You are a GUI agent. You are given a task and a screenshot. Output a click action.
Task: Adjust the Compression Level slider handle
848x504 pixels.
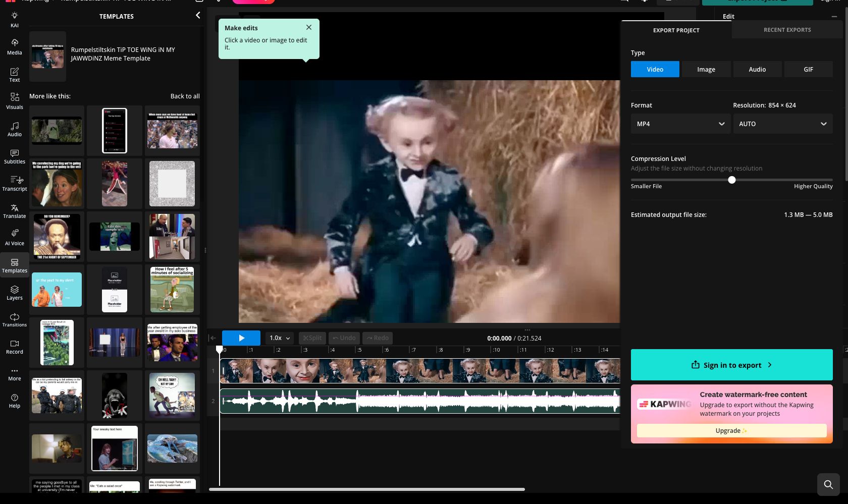pos(732,180)
